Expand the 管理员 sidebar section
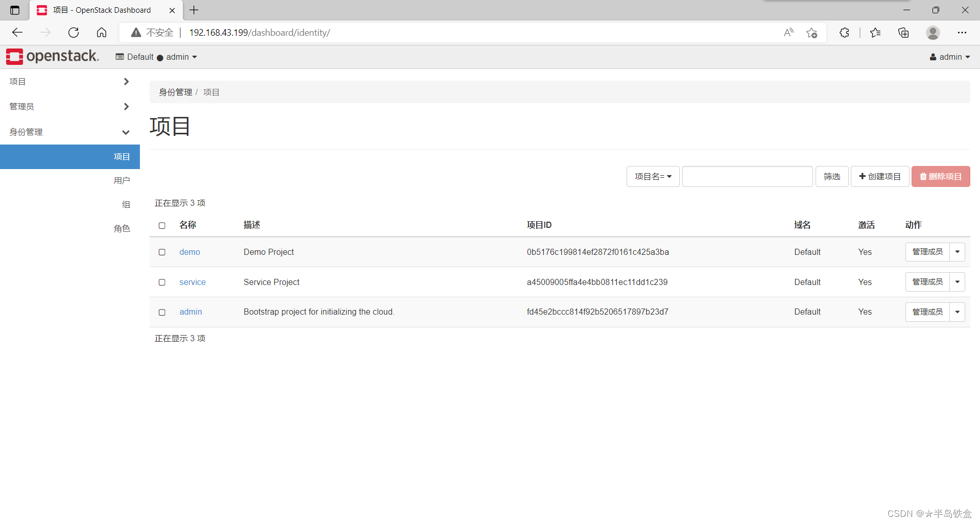The width and height of the screenshot is (980, 523). pyautogui.click(x=69, y=107)
